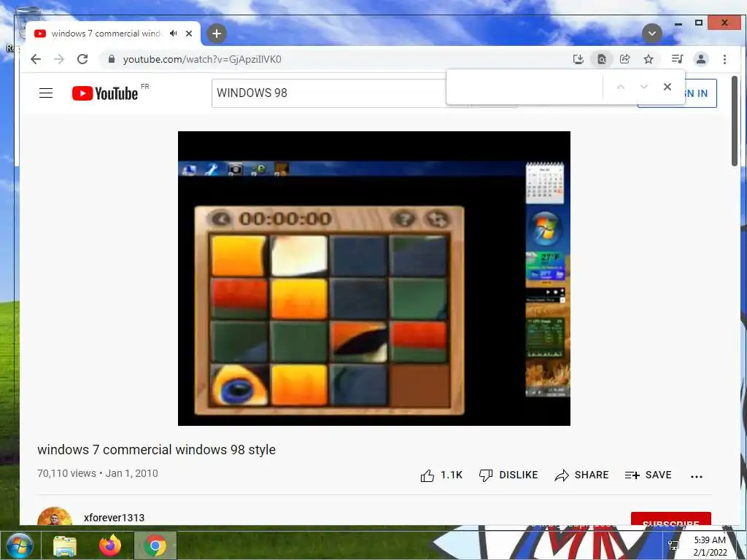
Task: Click the video title text
Action: click(x=156, y=449)
